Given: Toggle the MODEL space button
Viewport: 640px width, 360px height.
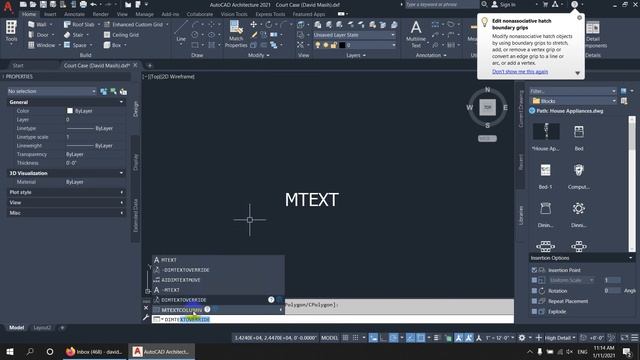Looking at the screenshot, I should point(329,338).
